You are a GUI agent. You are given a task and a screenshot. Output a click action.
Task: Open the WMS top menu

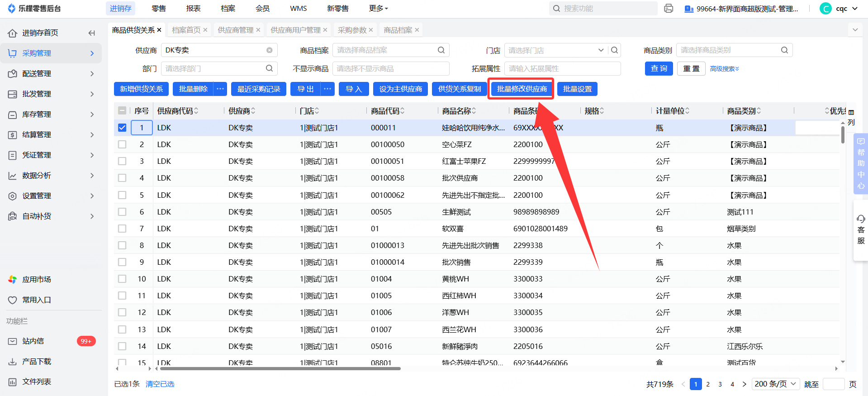pos(299,9)
